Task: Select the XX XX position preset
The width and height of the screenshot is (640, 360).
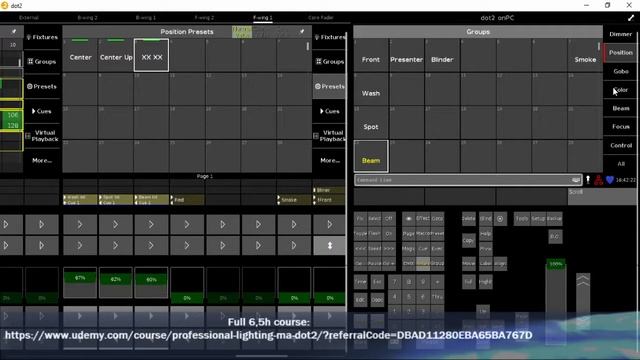Action: point(151,56)
